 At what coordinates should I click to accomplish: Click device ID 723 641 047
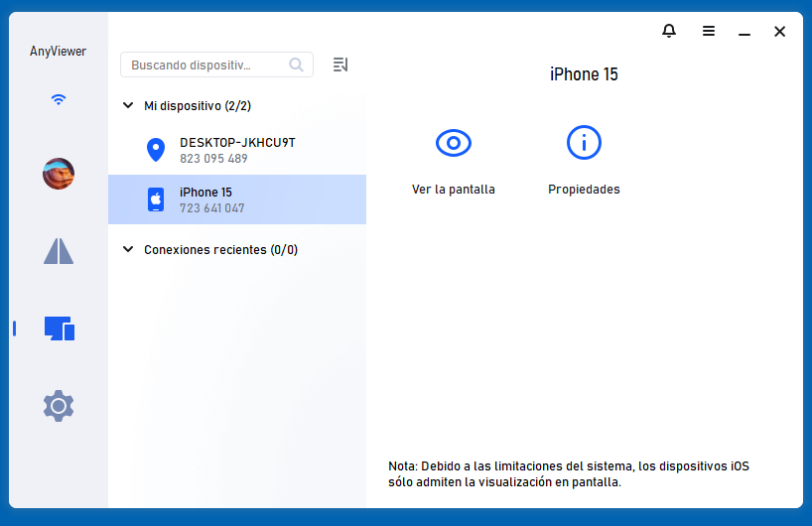pos(211,208)
